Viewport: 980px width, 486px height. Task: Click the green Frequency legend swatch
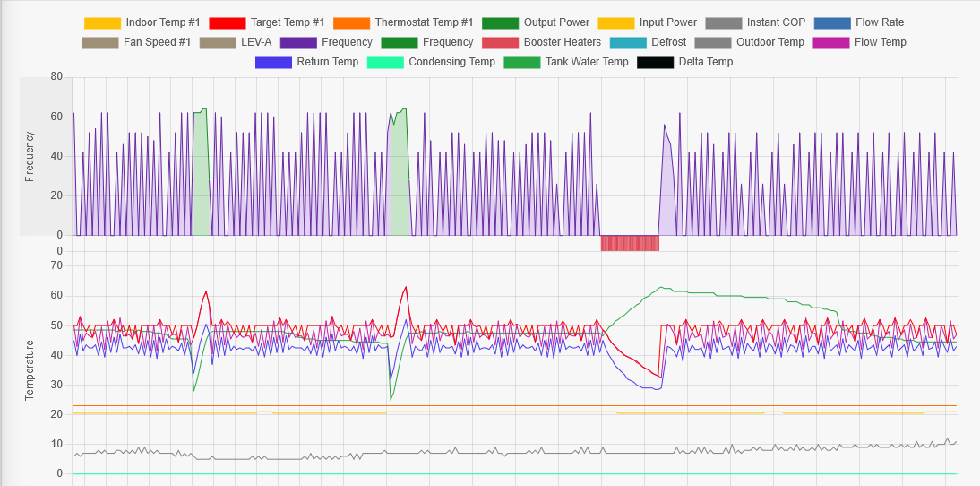click(399, 42)
